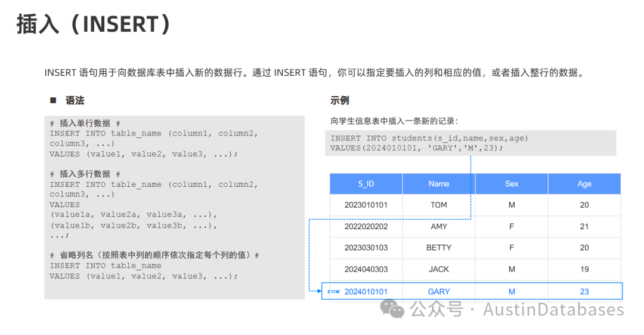Screen dimensions: 644x335
Task: Click the (value1a, value2a, value3a, ...) line
Action: tap(134, 215)
